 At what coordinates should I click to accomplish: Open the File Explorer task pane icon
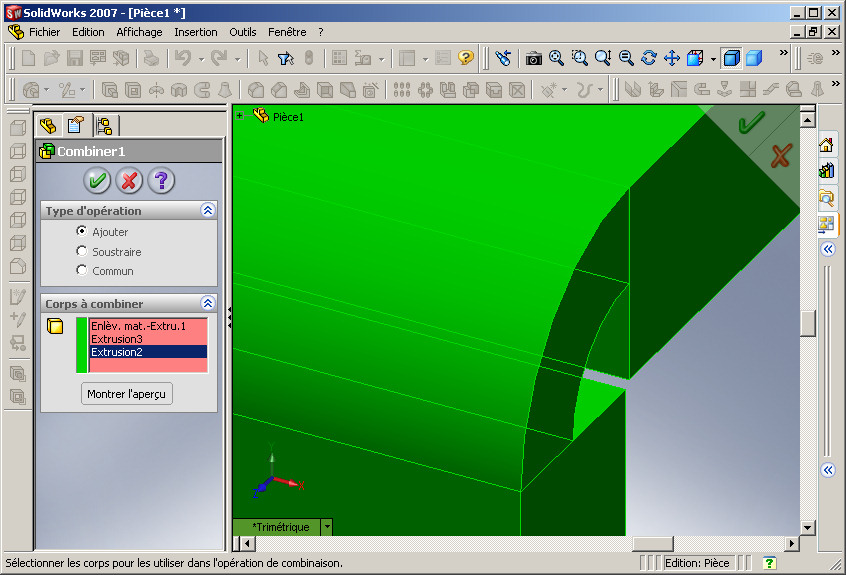point(826,197)
